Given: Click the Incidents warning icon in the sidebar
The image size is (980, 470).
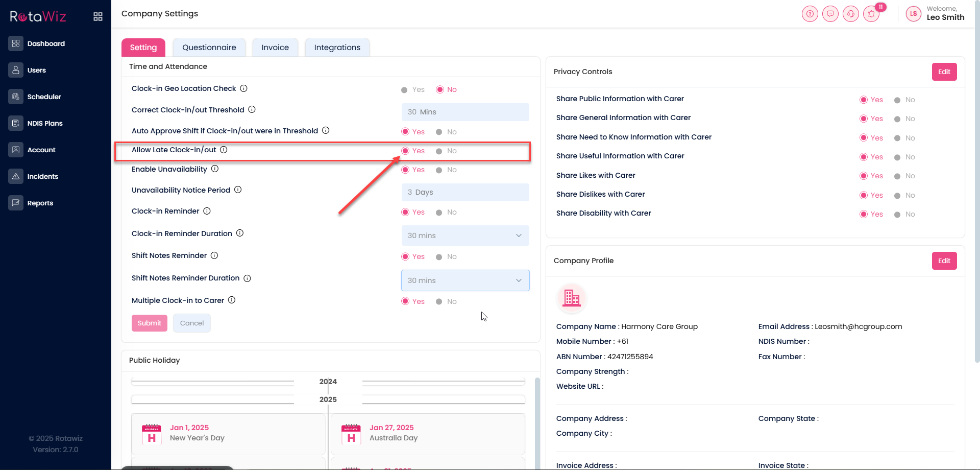Looking at the screenshot, I should tap(16, 176).
